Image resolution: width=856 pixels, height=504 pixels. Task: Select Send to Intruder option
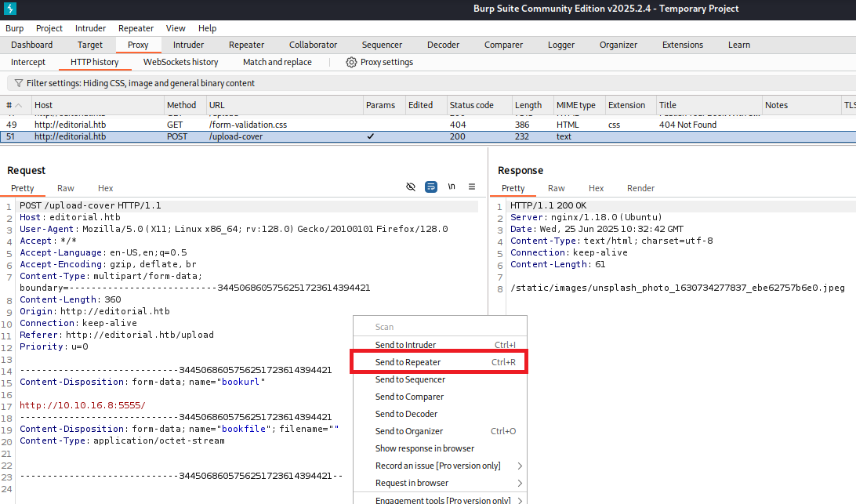[x=405, y=345]
